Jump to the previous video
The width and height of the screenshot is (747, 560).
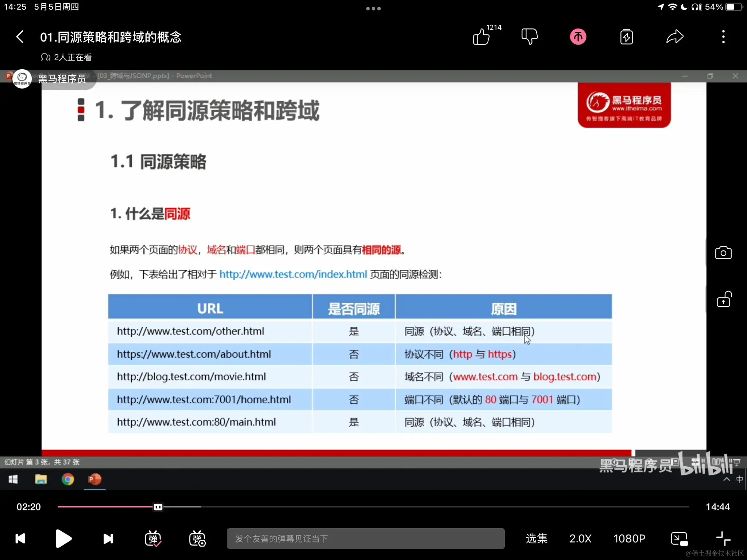pyautogui.click(x=20, y=538)
